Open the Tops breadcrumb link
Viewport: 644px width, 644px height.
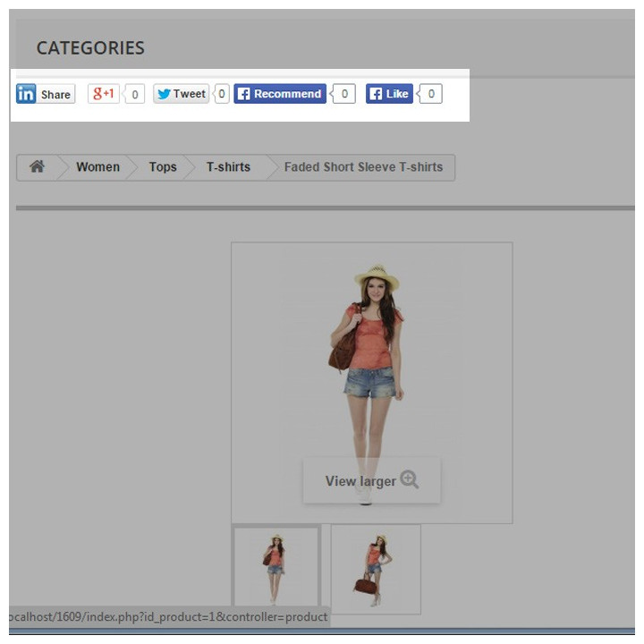pyautogui.click(x=163, y=167)
